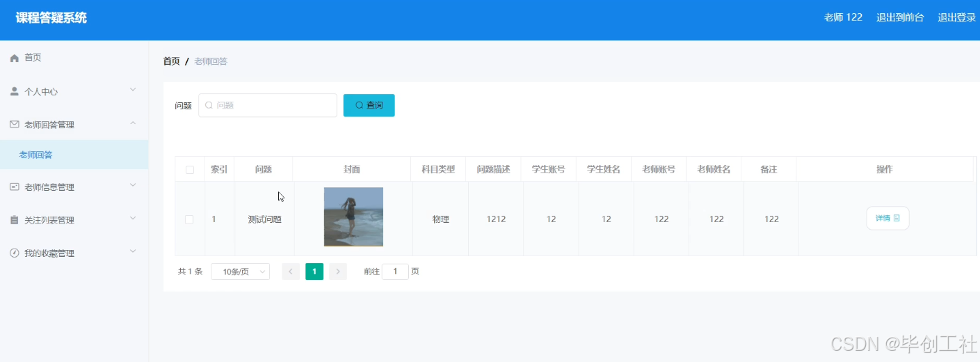Click the clipboard icon for 关注列表管理
Image resolution: width=980 pixels, height=362 pixels.
pyautogui.click(x=15, y=220)
